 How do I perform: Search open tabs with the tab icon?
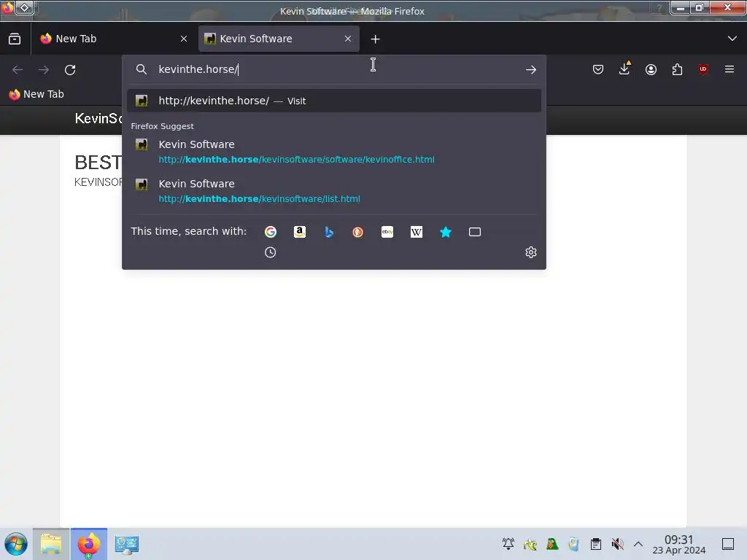coord(474,232)
